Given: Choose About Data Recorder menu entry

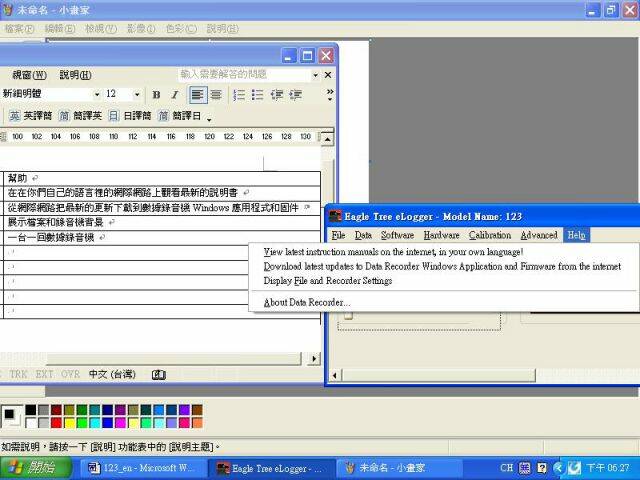Looking at the screenshot, I should [x=307, y=302].
